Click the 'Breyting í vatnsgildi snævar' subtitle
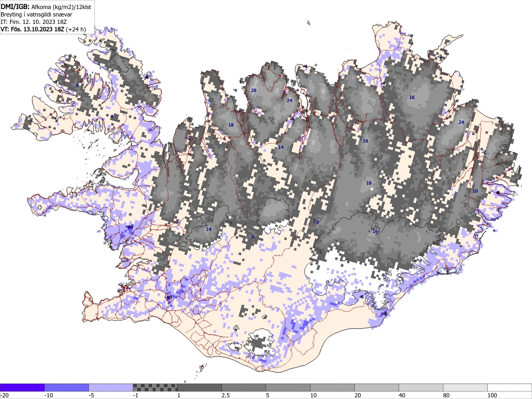The width and height of the screenshot is (532, 399). [36, 14]
